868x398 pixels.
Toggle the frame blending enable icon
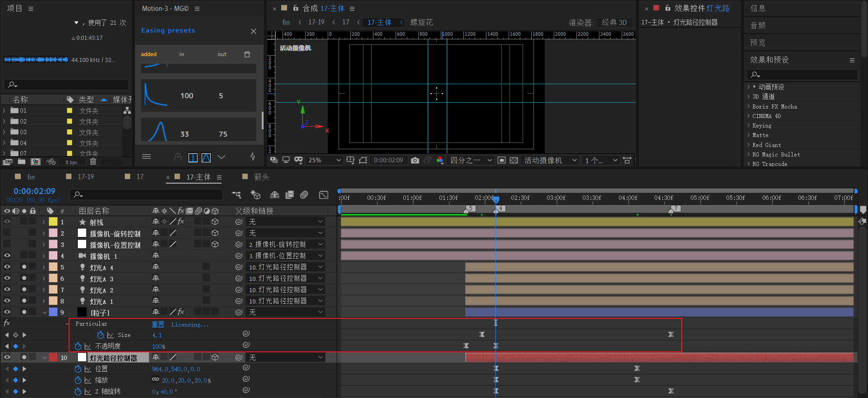[x=290, y=194]
